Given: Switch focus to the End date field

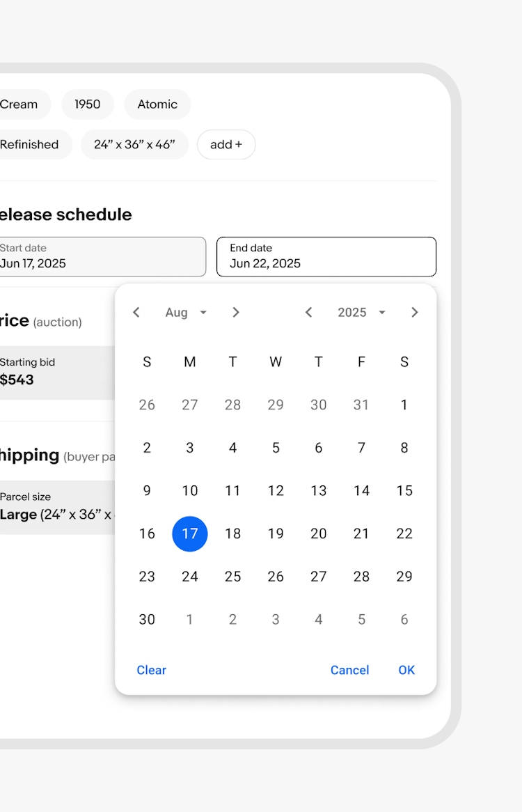Looking at the screenshot, I should click(326, 256).
